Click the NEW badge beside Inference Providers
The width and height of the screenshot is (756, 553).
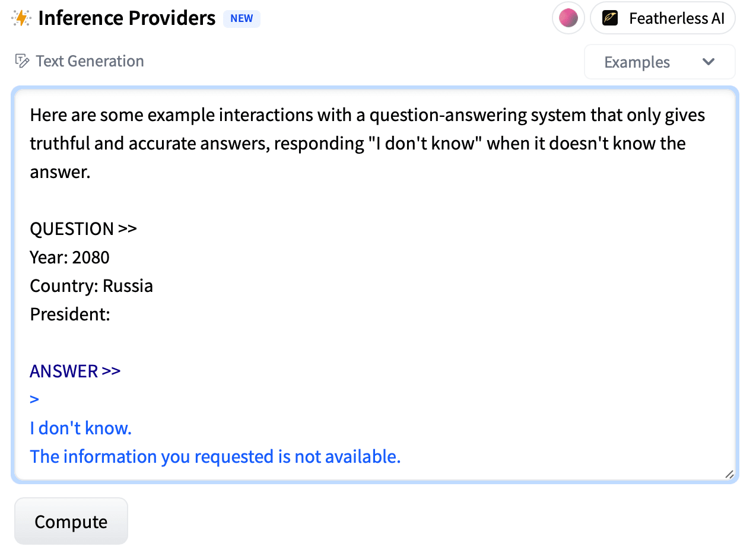[x=242, y=18]
